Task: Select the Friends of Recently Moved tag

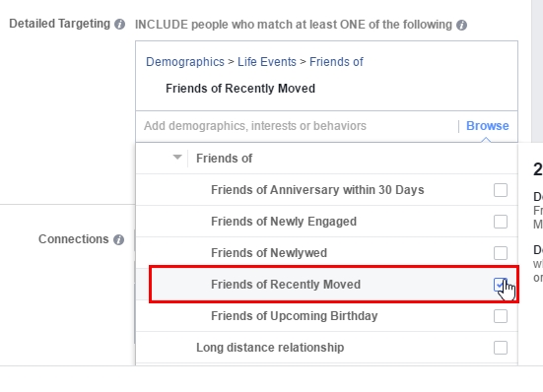Action: pos(240,89)
